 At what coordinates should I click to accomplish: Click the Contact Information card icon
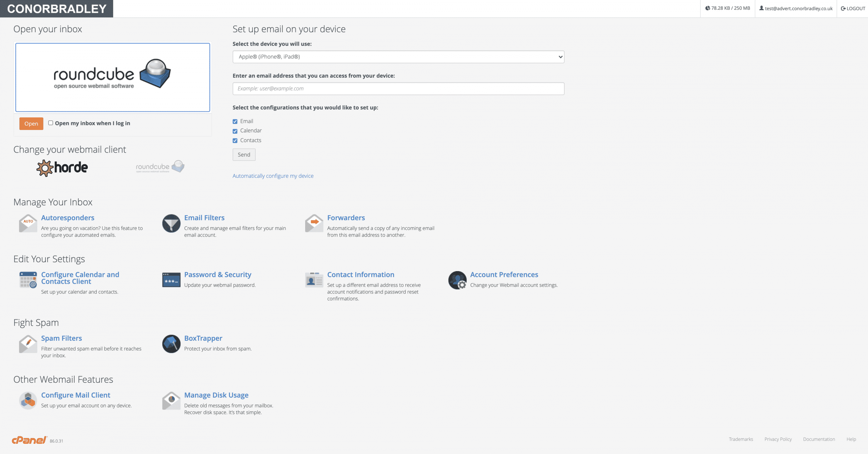314,280
